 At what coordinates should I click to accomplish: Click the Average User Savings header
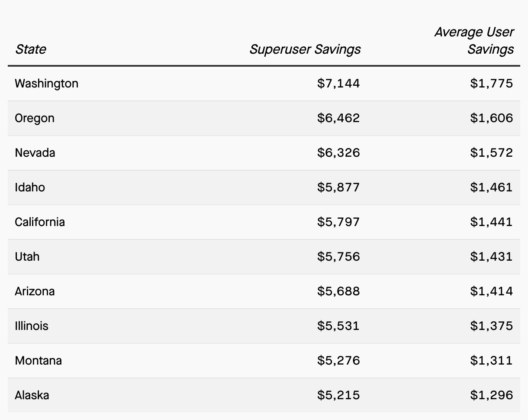click(474, 41)
